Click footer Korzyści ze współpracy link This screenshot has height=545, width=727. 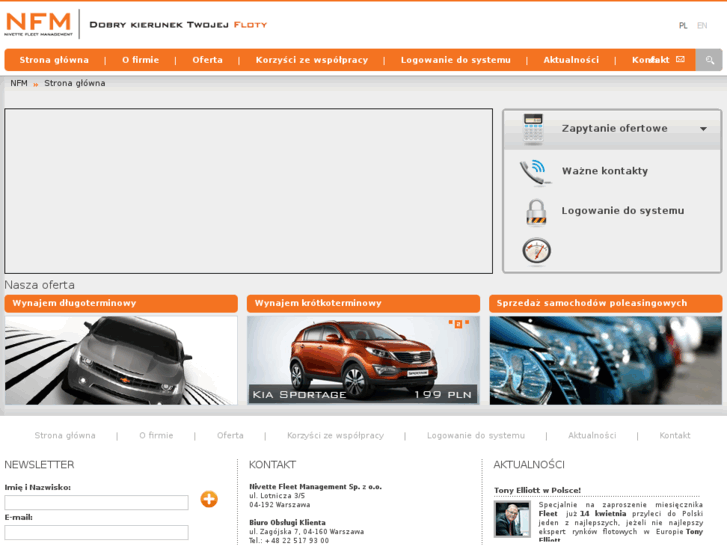(x=335, y=436)
